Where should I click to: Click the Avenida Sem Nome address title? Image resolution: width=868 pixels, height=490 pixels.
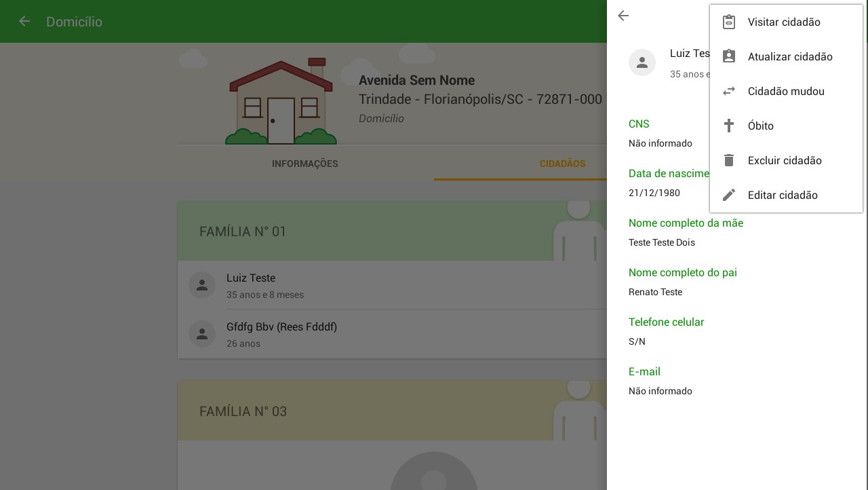point(416,80)
